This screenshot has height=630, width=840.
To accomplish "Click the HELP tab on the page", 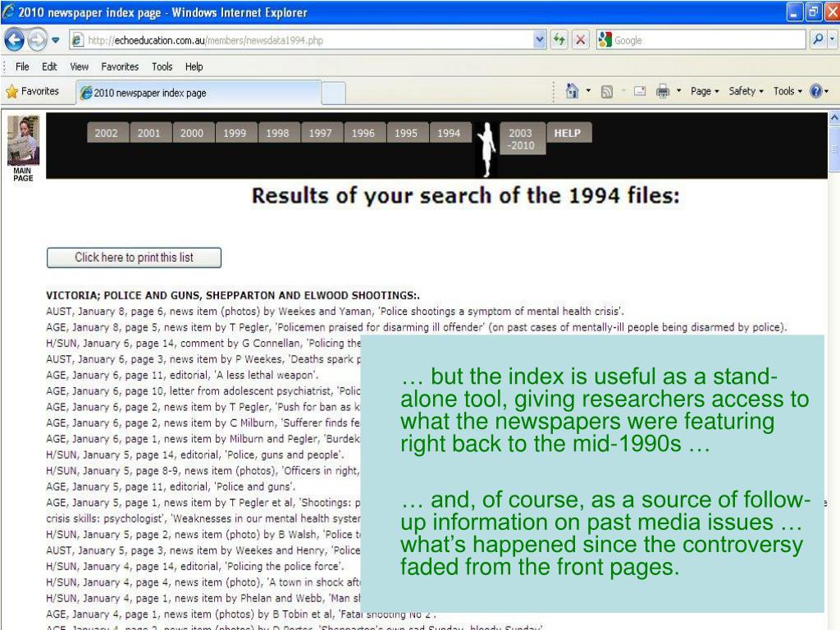I will coord(569,133).
